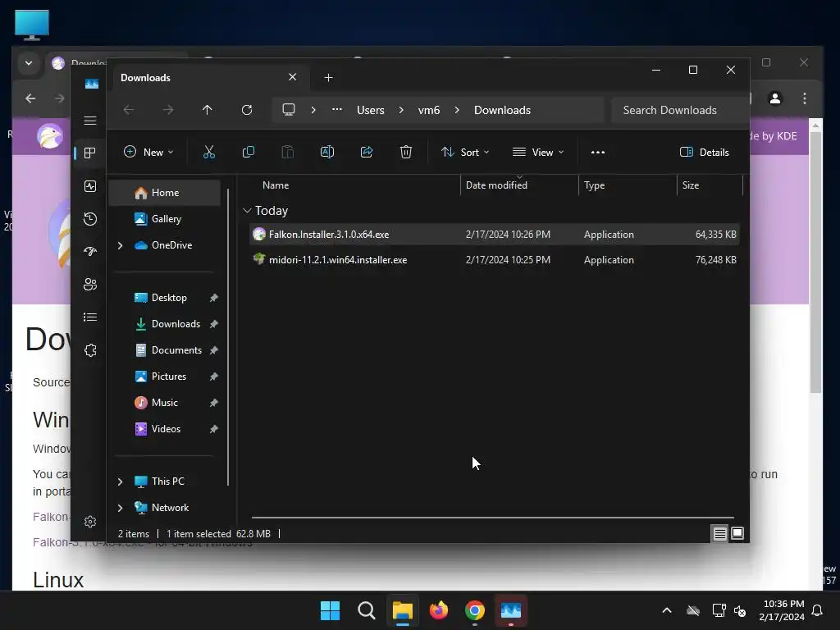
Task: Click the PC icon in address bar
Action: tap(289, 110)
